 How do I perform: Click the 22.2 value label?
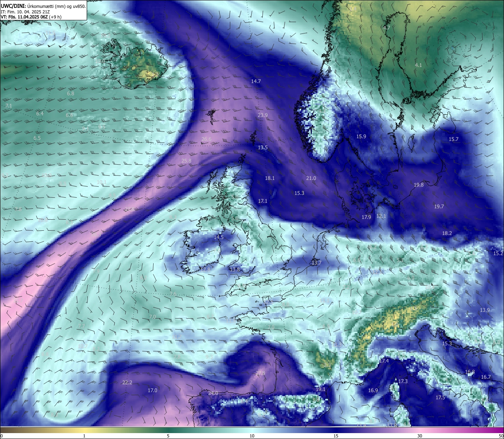pos(127,382)
